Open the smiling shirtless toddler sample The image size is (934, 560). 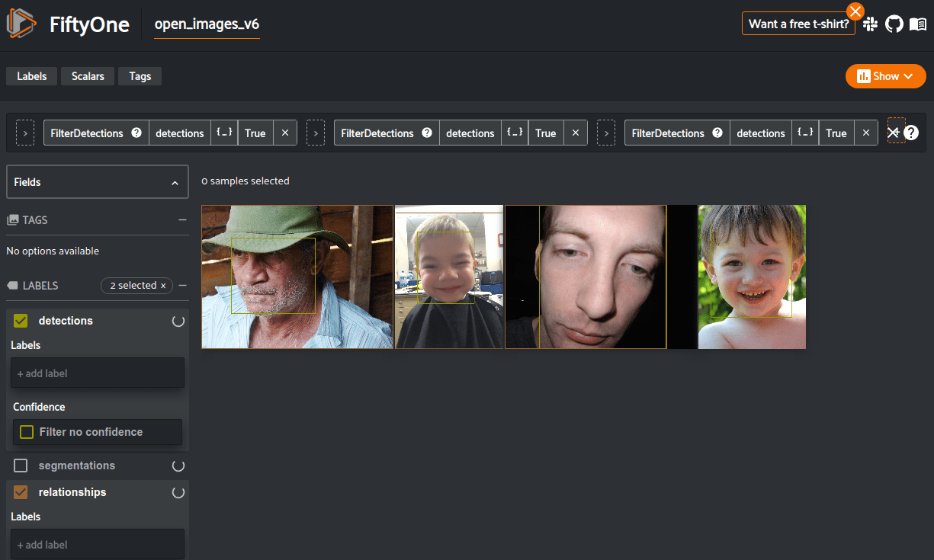click(x=752, y=277)
